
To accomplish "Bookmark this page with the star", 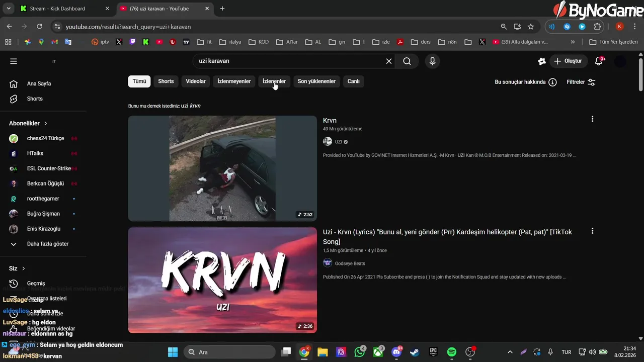I will [531, 26].
